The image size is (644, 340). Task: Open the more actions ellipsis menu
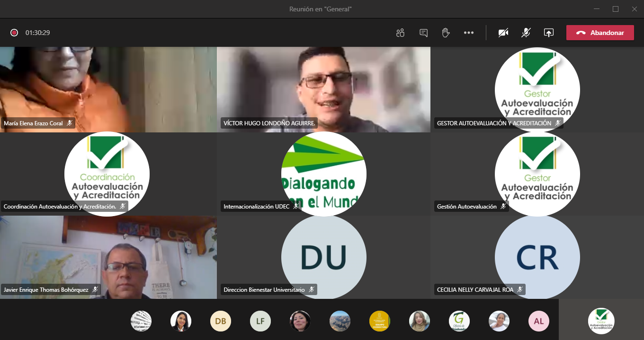[469, 33]
